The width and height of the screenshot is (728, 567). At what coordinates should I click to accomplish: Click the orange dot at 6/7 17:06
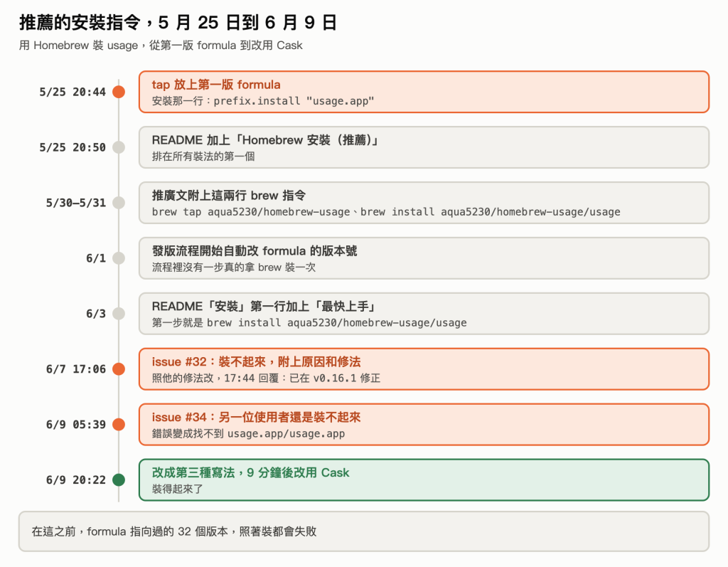pyautogui.click(x=119, y=369)
